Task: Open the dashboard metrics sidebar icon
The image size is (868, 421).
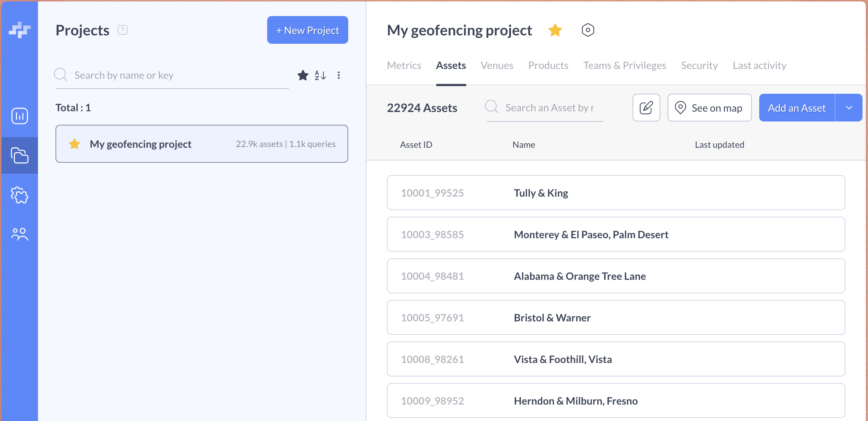Action: (x=20, y=116)
